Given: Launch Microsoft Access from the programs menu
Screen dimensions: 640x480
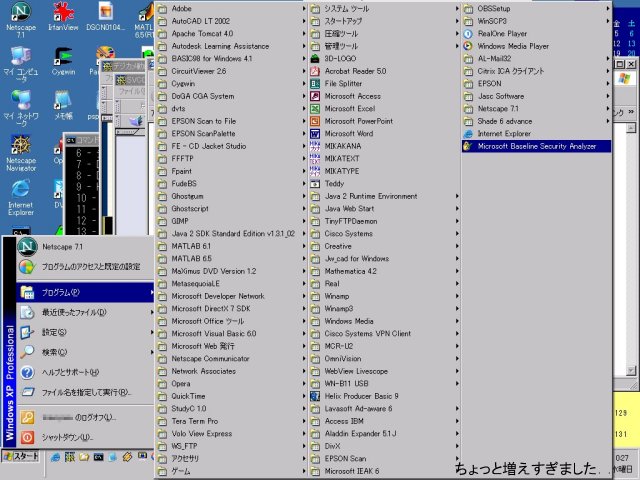Looking at the screenshot, I should [x=383, y=96].
